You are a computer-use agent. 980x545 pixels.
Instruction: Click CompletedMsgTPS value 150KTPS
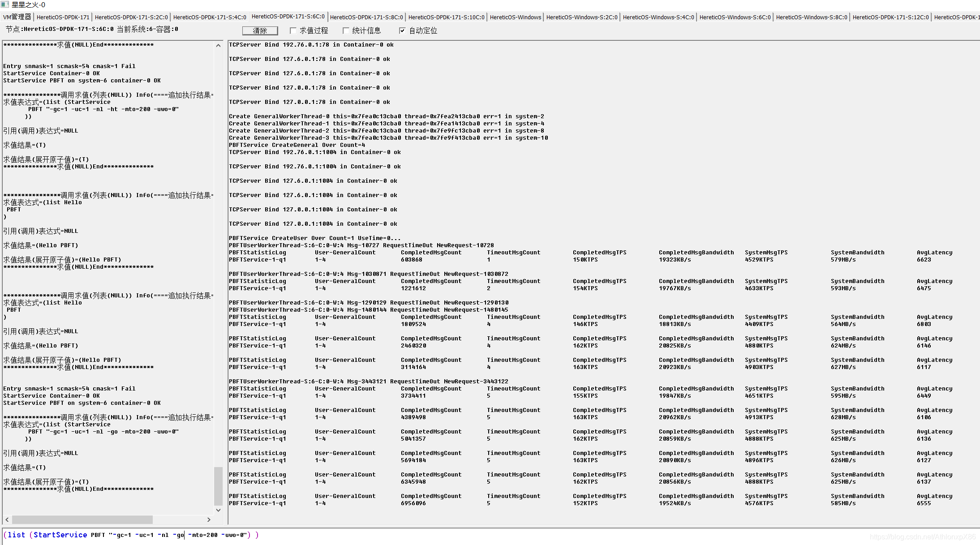click(585, 259)
